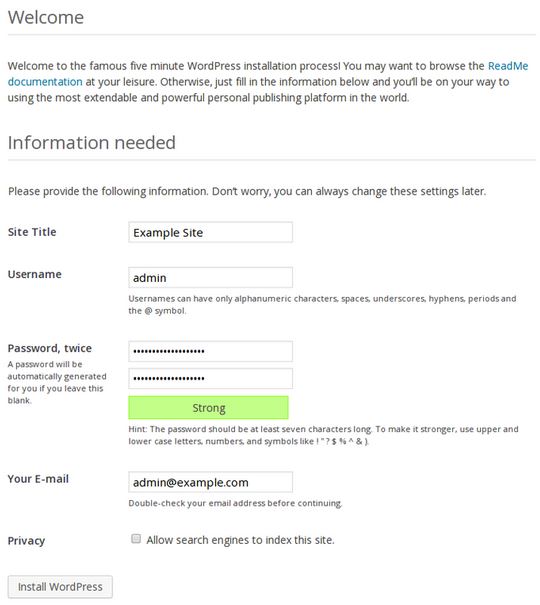This screenshot has height=605, width=540.
Task: Click the 'Allow search engines to index' label
Action: (240, 540)
